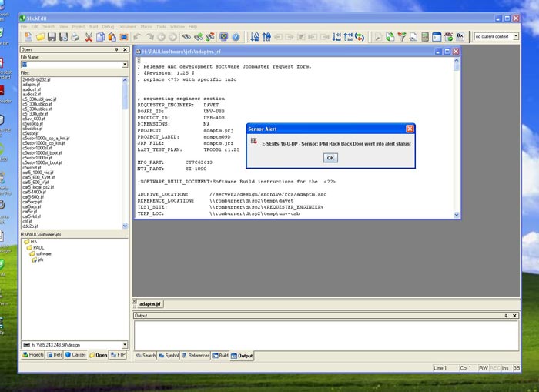Image resolution: width=539 pixels, height=392 pixels.
Task: Click the Print toolbar icon
Action: 74,37
